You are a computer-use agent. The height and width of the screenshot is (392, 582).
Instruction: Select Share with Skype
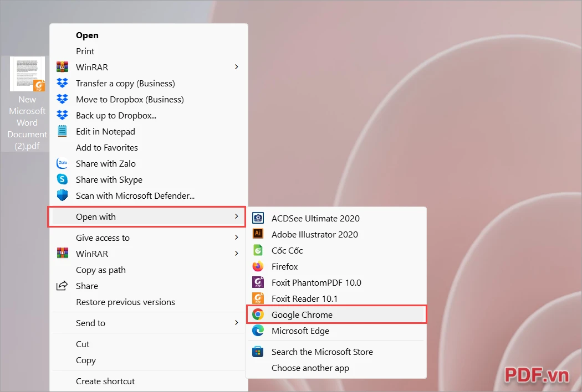pyautogui.click(x=149, y=179)
